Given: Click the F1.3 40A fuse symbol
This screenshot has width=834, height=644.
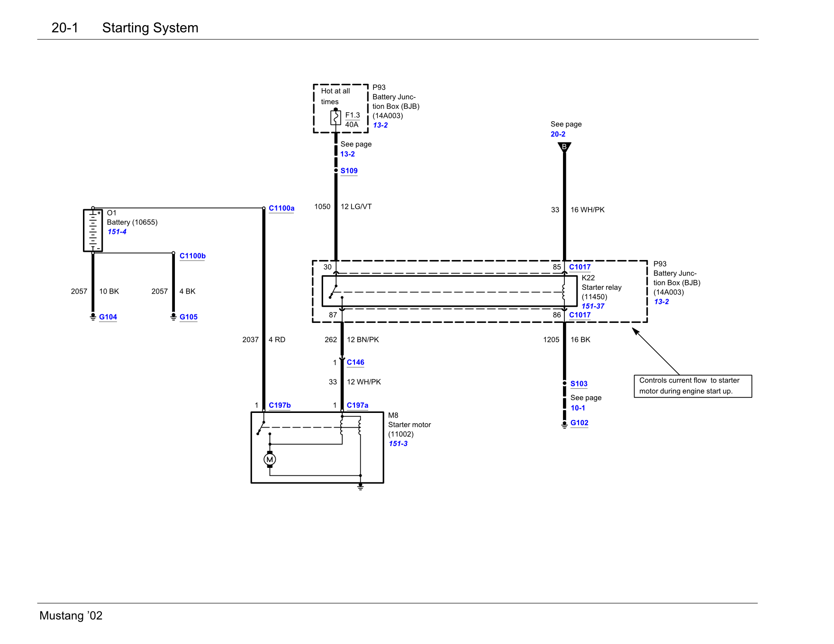Looking at the screenshot, I should pyautogui.click(x=335, y=117).
